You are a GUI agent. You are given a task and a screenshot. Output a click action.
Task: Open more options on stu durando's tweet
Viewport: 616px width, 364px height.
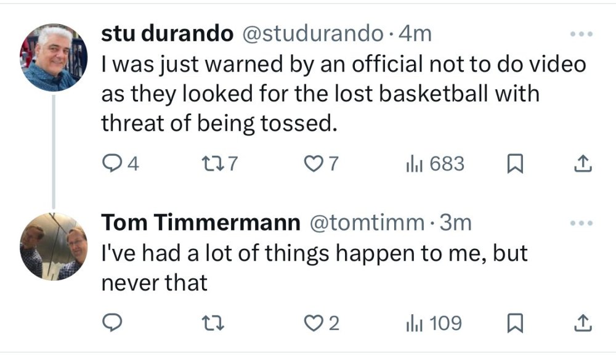(x=582, y=34)
